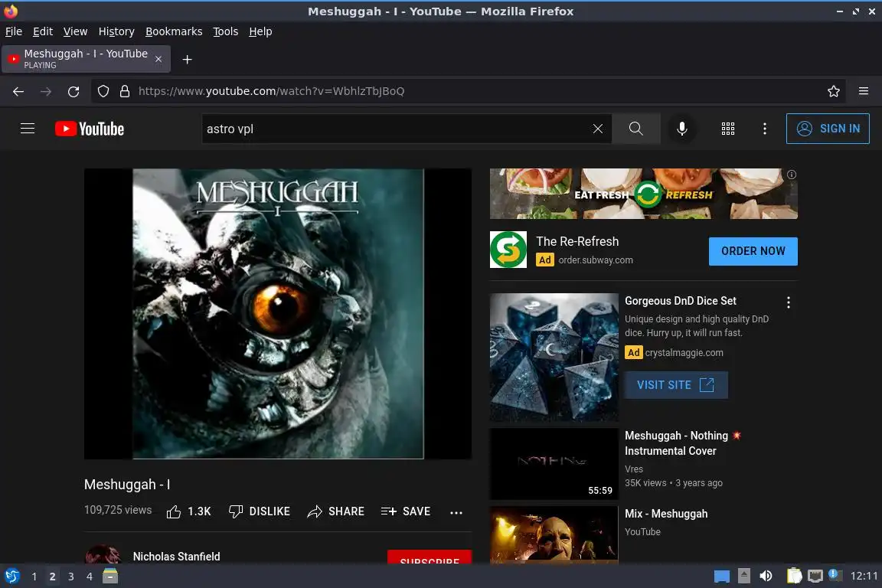882x588 pixels.
Task: Open Firefox application menu
Action: point(864,91)
